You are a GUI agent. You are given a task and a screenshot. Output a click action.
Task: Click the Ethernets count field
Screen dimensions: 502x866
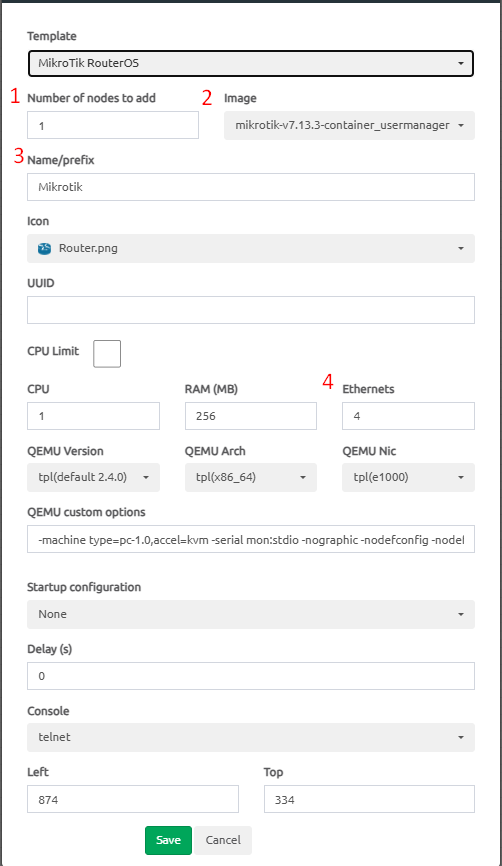coord(408,416)
